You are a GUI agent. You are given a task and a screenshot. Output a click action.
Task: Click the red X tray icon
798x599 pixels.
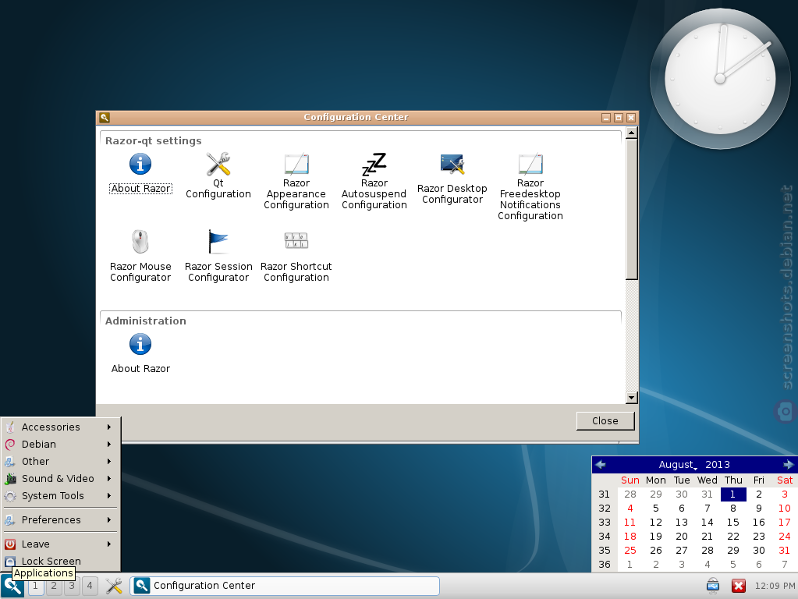tap(738, 586)
